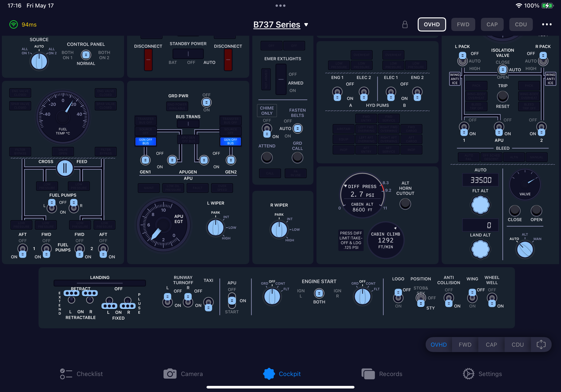Turn the L WIPER rotary knob
Image resolution: width=561 pixels, height=392 pixels.
point(215,227)
